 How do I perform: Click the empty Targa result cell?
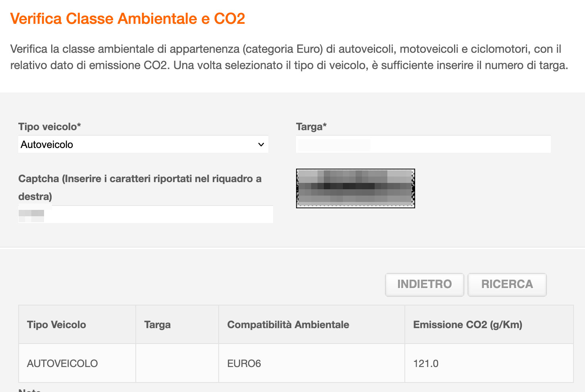point(177,363)
